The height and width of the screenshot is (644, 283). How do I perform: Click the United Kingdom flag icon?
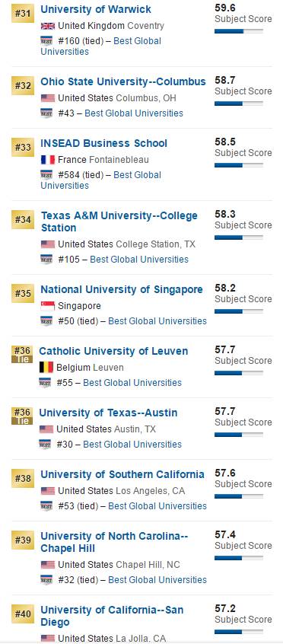[x=48, y=26]
